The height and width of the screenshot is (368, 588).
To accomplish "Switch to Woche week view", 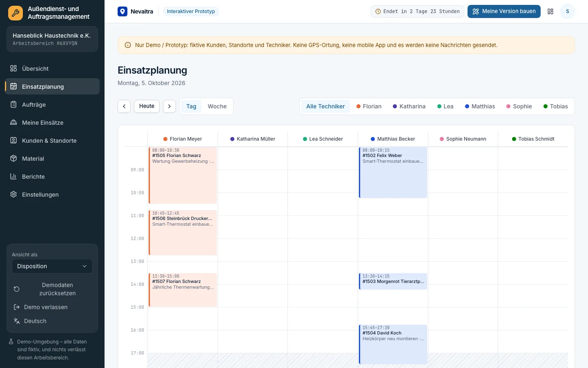I will coord(217,106).
